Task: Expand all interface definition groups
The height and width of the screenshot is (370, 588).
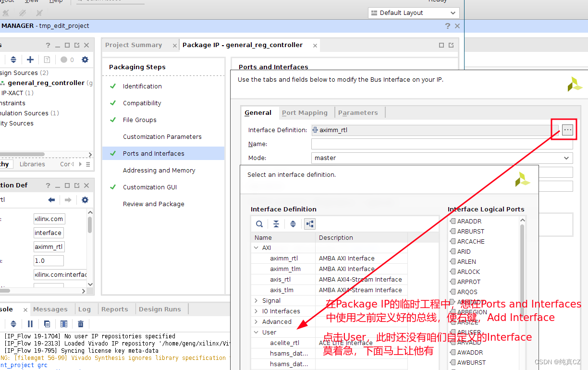Action: [x=293, y=224]
